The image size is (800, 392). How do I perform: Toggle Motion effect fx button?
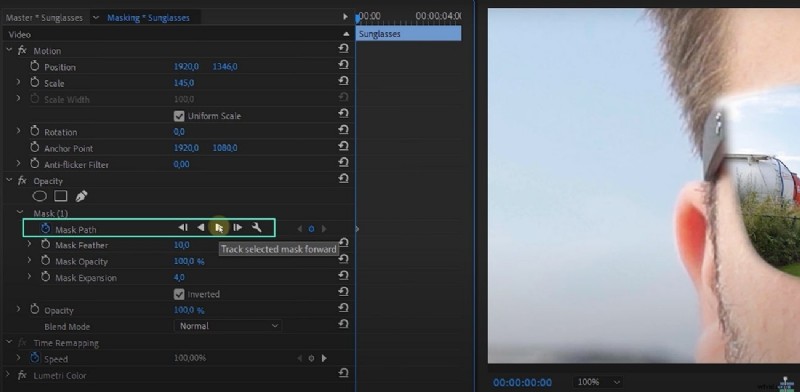pos(22,51)
